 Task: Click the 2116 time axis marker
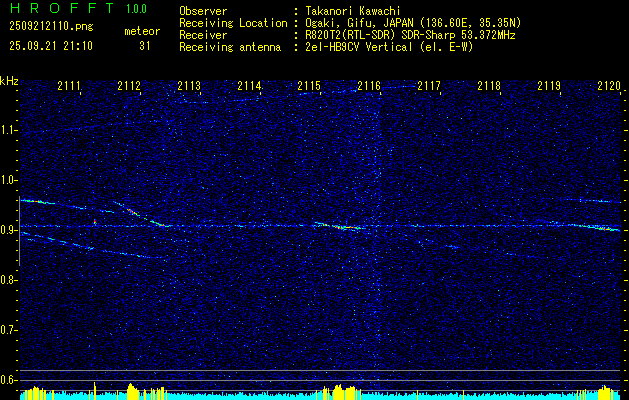point(369,86)
